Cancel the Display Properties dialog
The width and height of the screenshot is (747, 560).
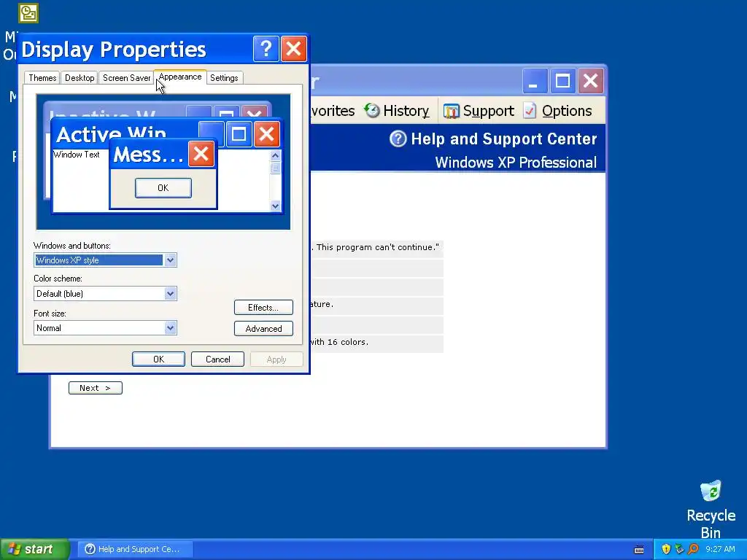[x=217, y=359]
